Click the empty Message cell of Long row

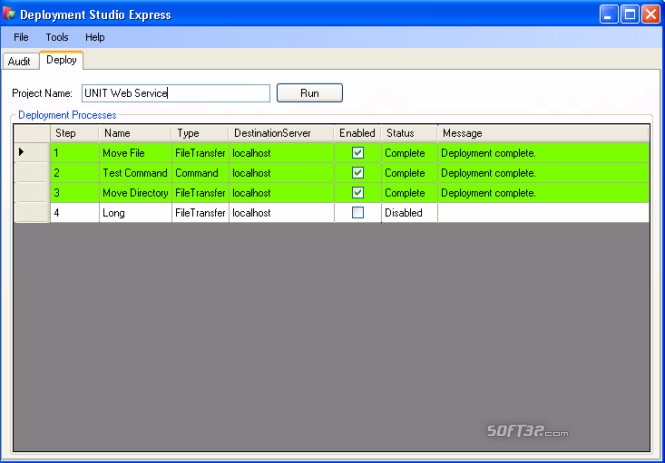click(x=543, y=212)
